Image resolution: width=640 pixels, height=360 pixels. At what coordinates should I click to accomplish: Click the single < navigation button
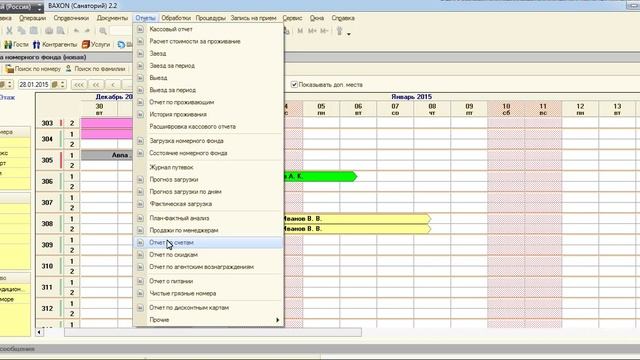coord(113,84)
